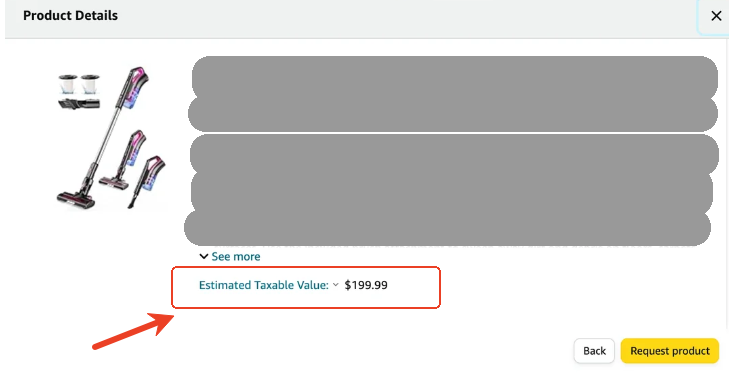The width and height of the screenshot is (729, 374).
Task: Expand the See more chevron arrow
Action: coord(204,256)
